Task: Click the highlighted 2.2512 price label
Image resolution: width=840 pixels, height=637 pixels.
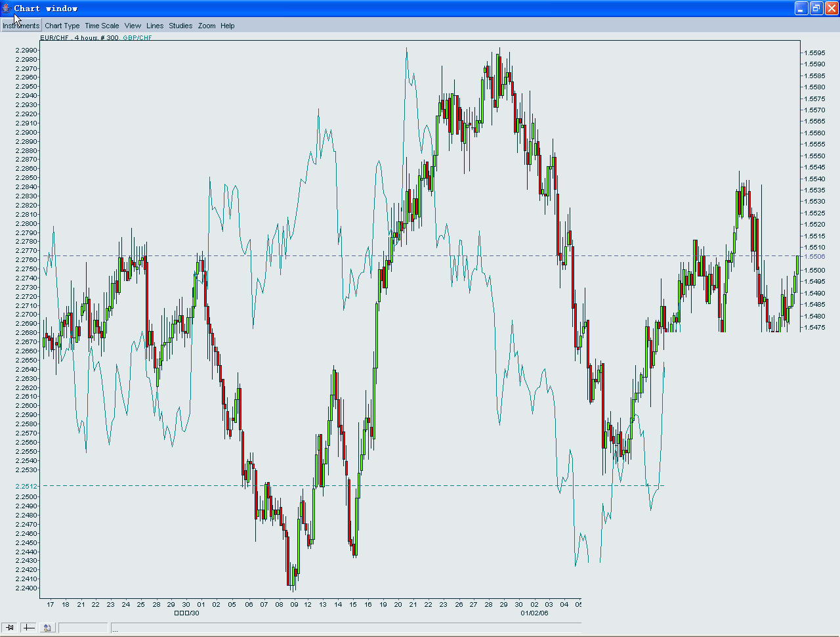Action: click(x=27, y=486)
